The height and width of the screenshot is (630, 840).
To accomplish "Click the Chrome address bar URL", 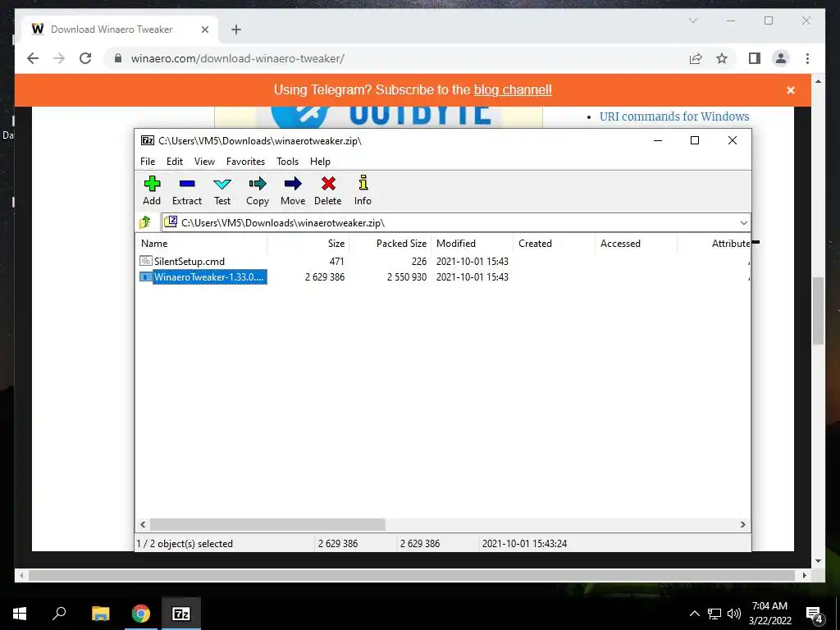I will point(237,58).
